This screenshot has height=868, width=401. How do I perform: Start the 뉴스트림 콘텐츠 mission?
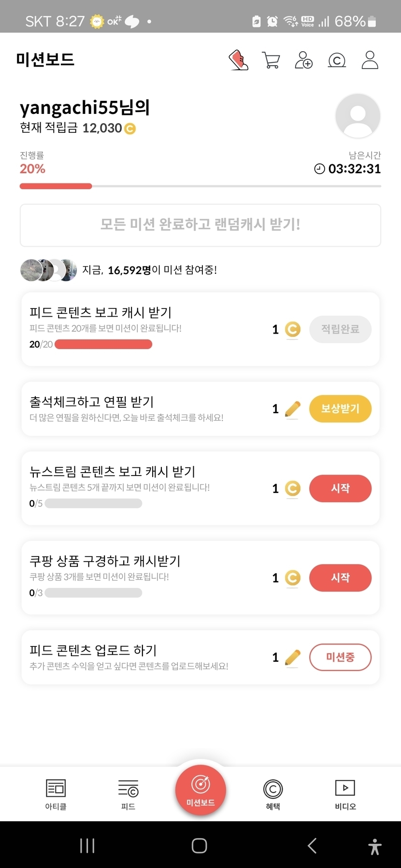[x=340, y=489]
